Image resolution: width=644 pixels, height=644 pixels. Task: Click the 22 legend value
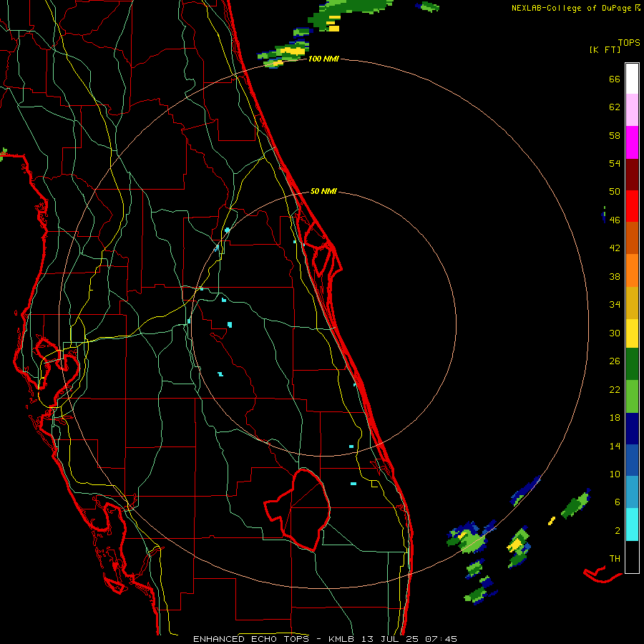point(615,390)
